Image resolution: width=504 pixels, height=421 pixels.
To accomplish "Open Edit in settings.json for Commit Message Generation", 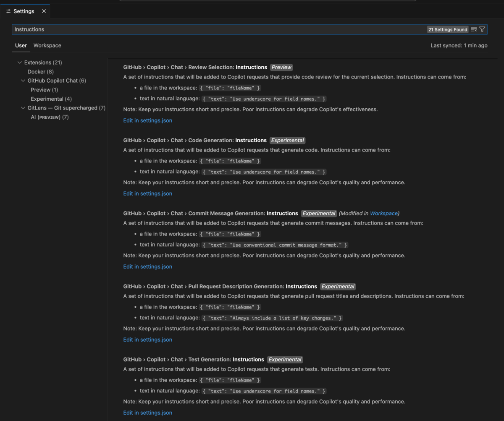I will [148, 267].
